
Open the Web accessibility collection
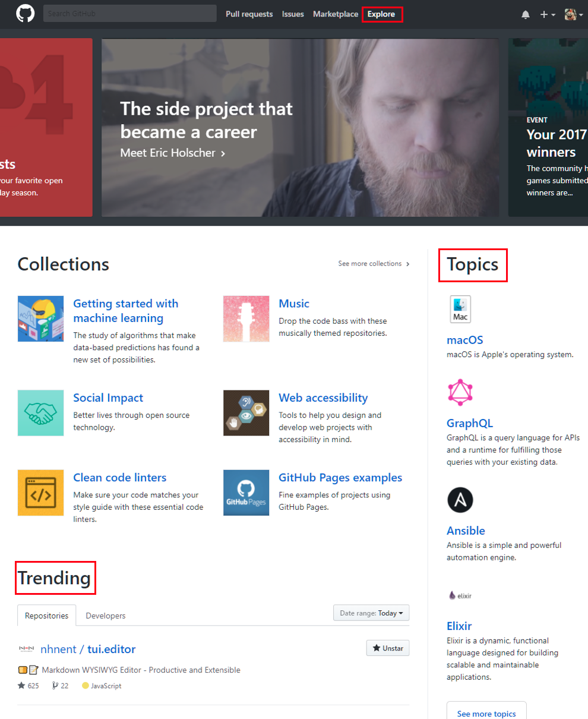pos(323,398)
